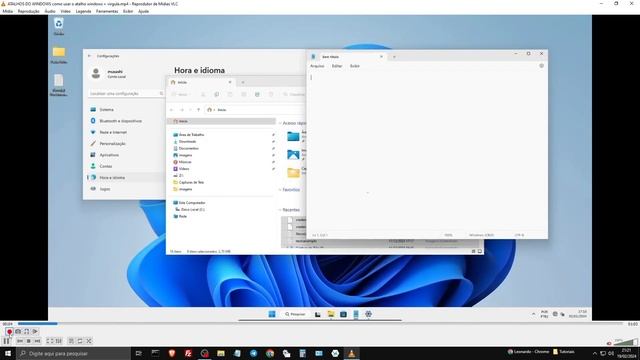640x360 pixels.
Task: Open the Ferramentas menu
Action: (107, 11)
